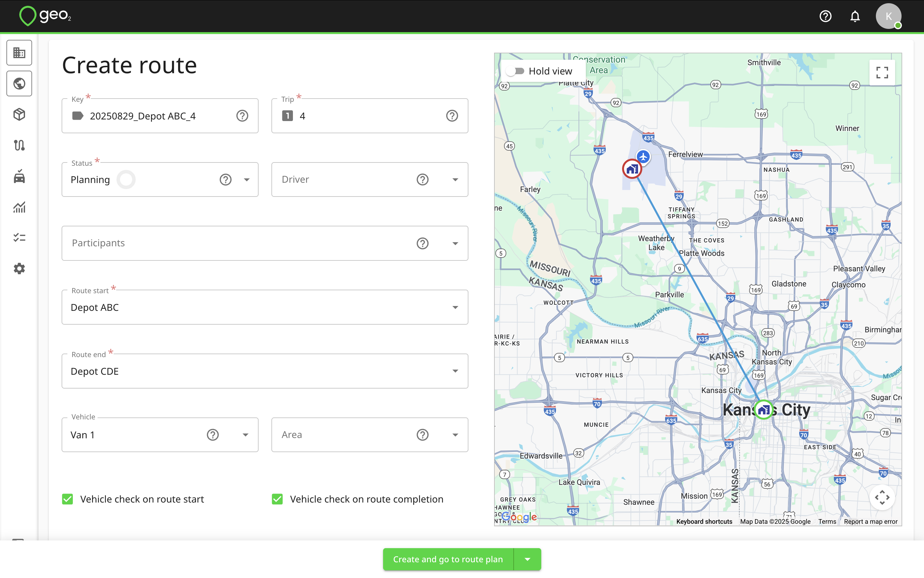Open the building grid sidebar icon
The height and width of the screenshot is (578, 924).
click(x=19, y=53)
